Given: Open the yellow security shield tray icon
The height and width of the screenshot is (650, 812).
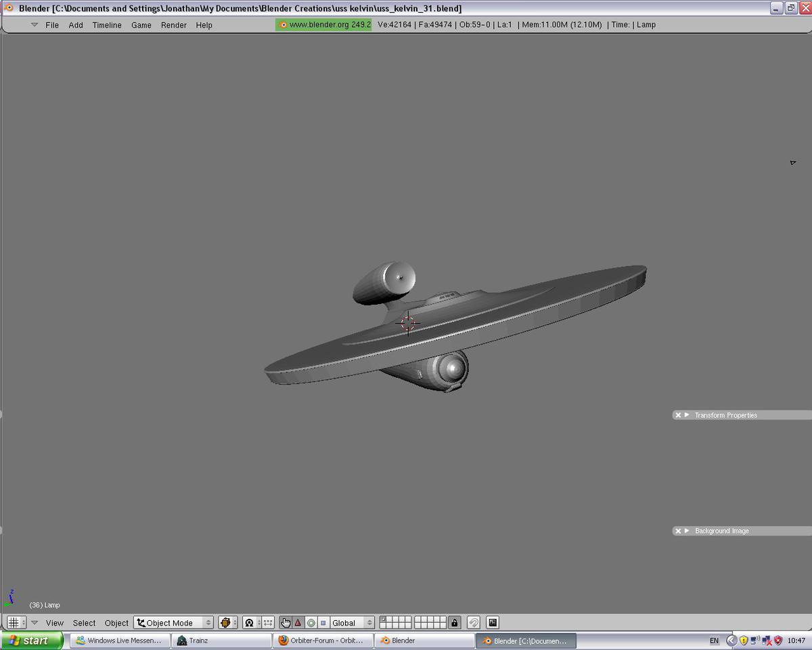Looking at the screenshot, I should 743,641.
